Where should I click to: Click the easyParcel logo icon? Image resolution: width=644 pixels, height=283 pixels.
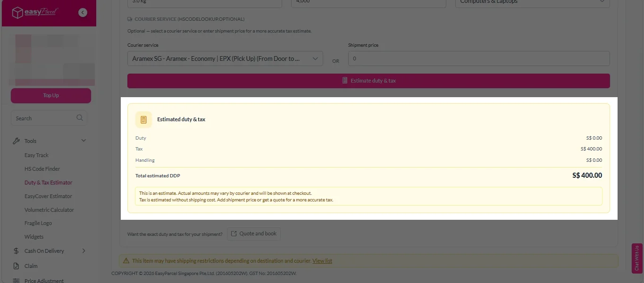coord(18,13)
